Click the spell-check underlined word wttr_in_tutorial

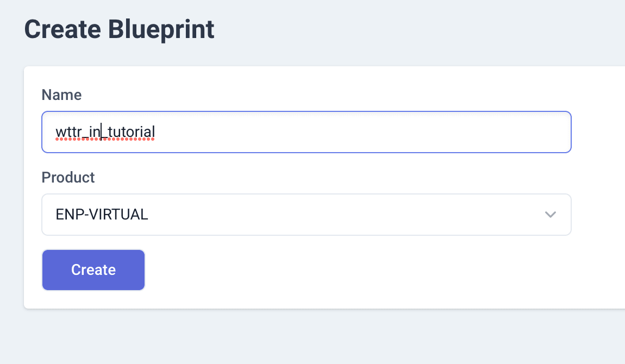tap(105, 132)
